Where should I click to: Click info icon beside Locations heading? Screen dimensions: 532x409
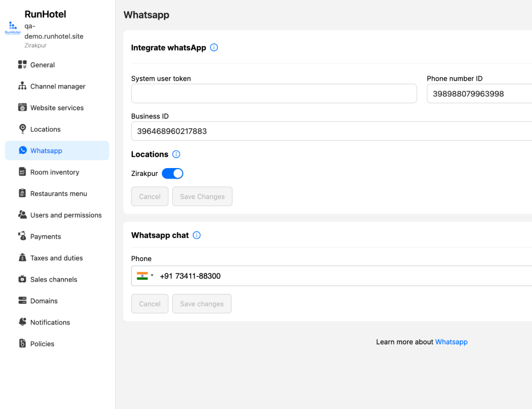(x=176, y=154)
